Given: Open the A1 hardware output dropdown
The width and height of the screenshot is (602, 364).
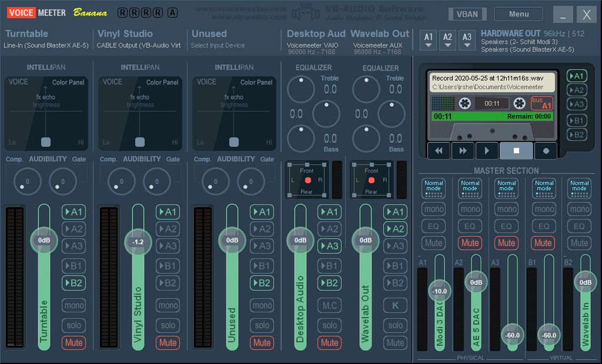Looking at the screenshot, I should (429, 40).
